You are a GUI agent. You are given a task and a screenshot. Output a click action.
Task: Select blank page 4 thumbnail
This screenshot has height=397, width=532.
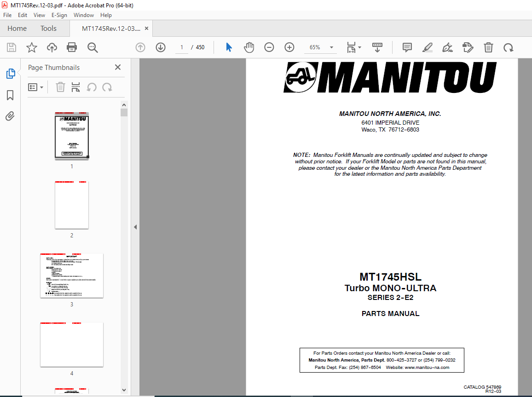[72, 345]
